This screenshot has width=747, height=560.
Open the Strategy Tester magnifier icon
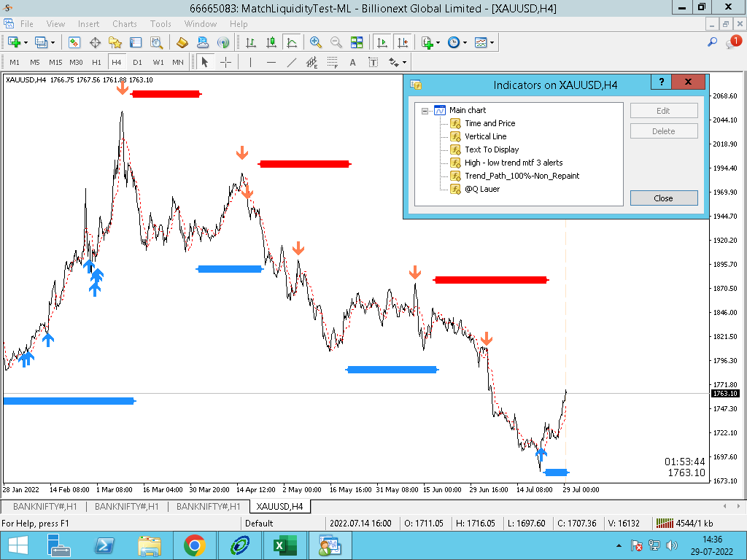click(156, 42)
